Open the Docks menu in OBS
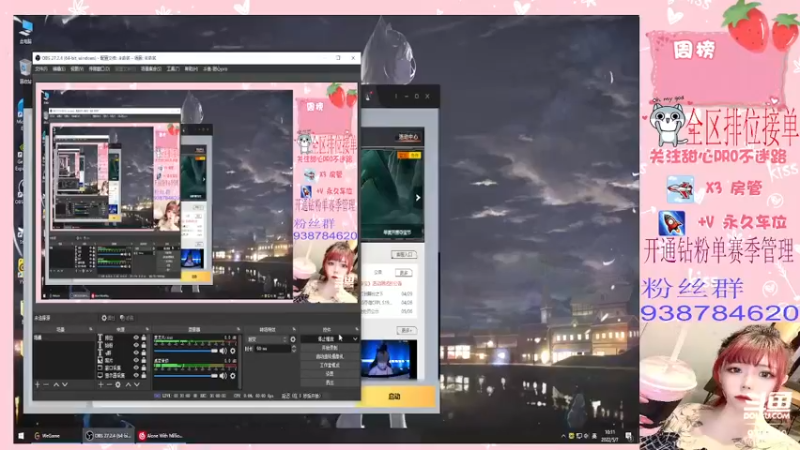The height and width of the screenshot is (450, 800). tap(99, 69)
